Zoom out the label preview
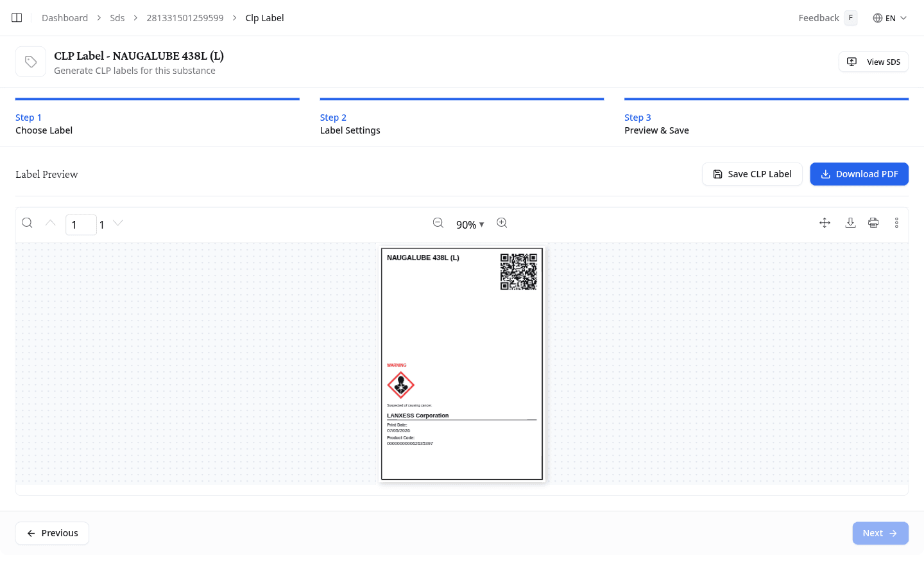The height and width of the screenshot is (578, 924). 438,223
